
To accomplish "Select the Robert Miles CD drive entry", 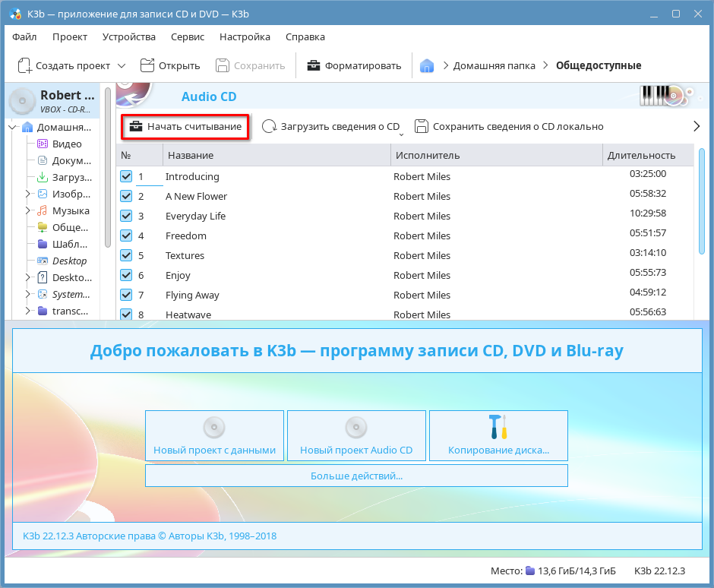I will (x=53, y=101).
